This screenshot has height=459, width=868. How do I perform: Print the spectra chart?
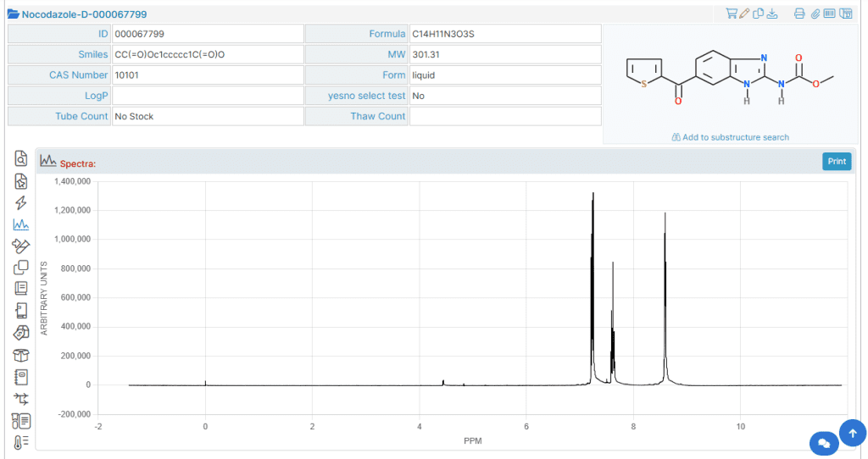pos(837,162)
